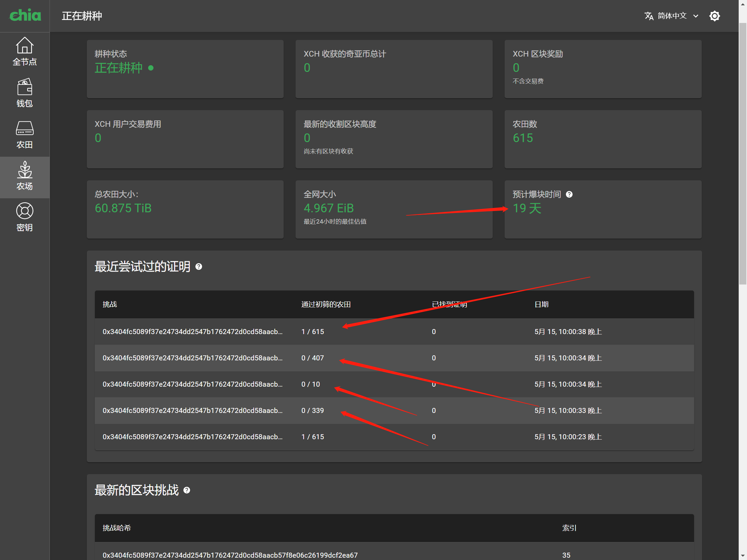The image size is (747, 560).
Task: Open the 密钥 keys page
Action: [25, 218]
